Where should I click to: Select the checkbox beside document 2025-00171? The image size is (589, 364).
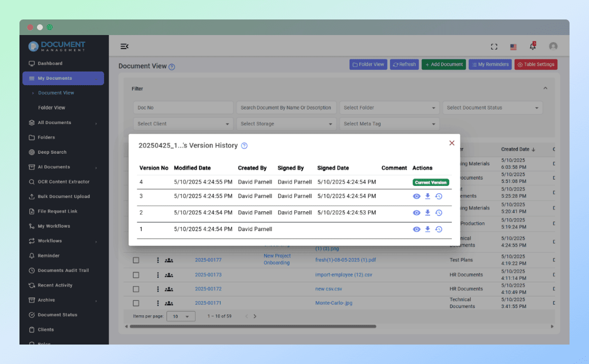(136, 303)
